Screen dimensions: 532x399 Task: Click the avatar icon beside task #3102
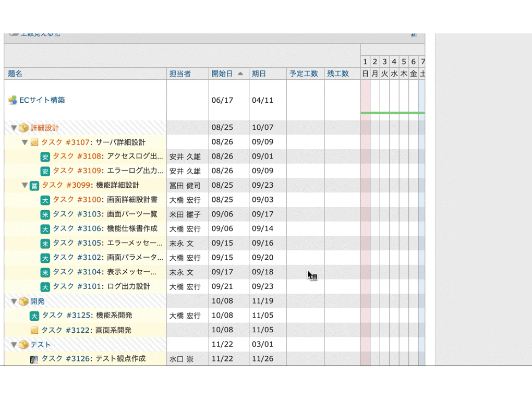click(45, 258)
